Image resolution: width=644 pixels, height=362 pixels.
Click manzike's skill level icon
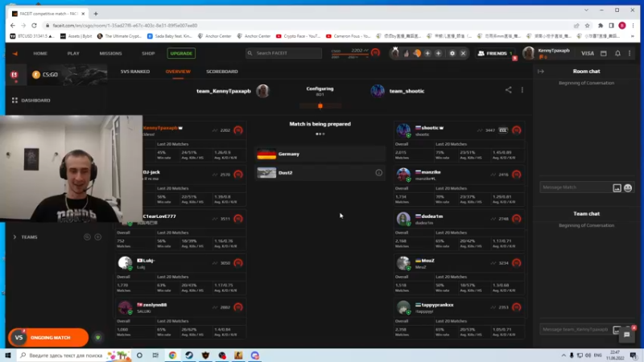[516, 175]
